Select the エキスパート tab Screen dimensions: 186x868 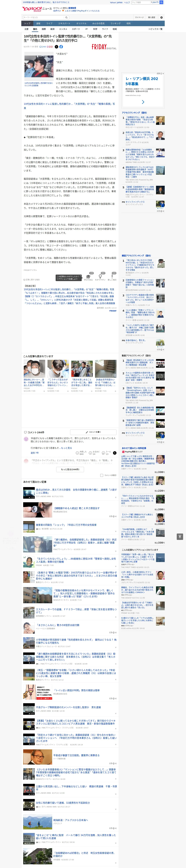64,23
